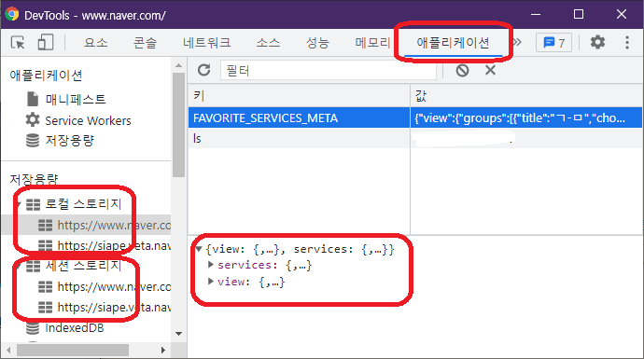Open the DevTools three-dot menu
Viewport: 644px width, 359px height.
627,42
